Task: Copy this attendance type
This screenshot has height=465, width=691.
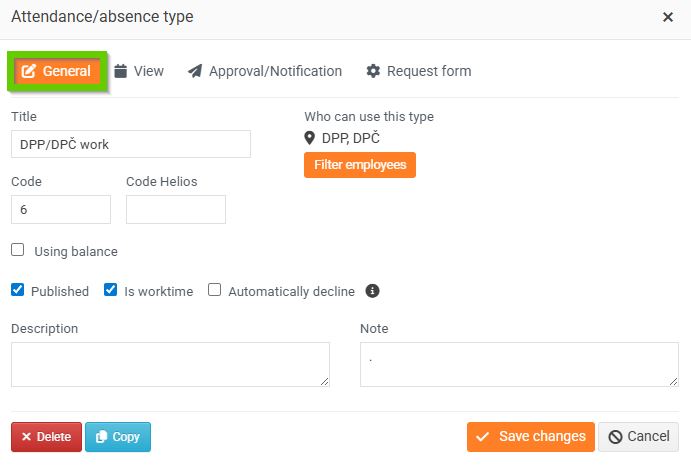Action: [x=118, y=437]
